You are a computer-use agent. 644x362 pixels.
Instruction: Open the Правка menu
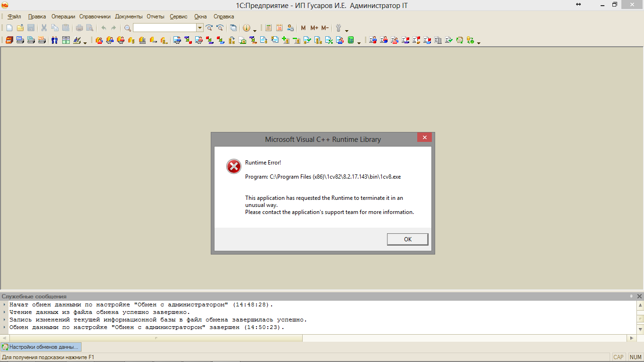pyautogui.click(x=37, y=16)
